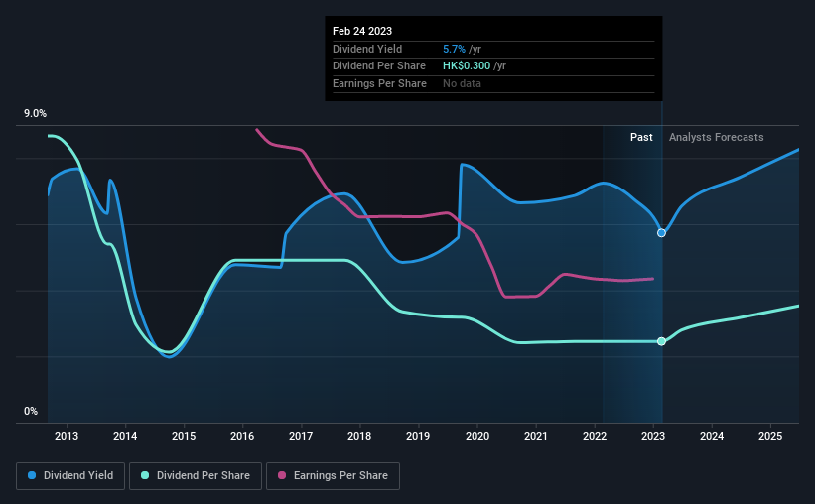This screenshot has height=504, width=815.
Task: Click the 5.7% dividend yield tooltip value
Action: coord(454,49)
